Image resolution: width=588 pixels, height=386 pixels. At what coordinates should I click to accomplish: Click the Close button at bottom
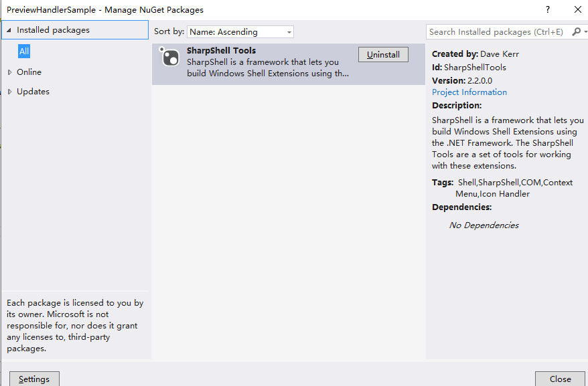561,379
